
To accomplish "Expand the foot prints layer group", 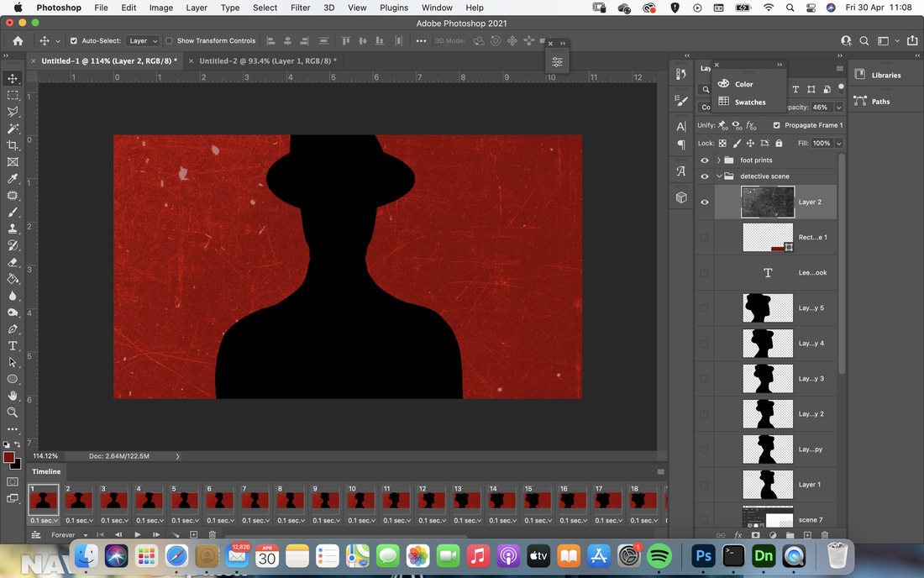I will [719, 160].
